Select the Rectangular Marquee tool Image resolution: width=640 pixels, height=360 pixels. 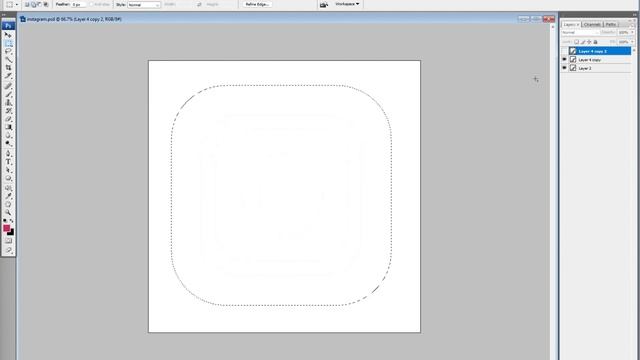[x=8, y=43]
